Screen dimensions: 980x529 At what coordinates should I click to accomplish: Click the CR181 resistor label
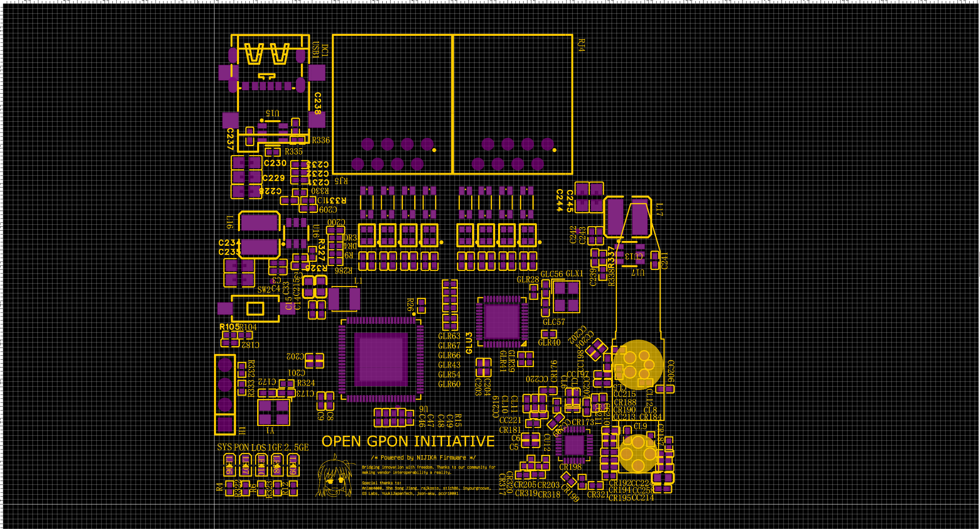point(510,430)
